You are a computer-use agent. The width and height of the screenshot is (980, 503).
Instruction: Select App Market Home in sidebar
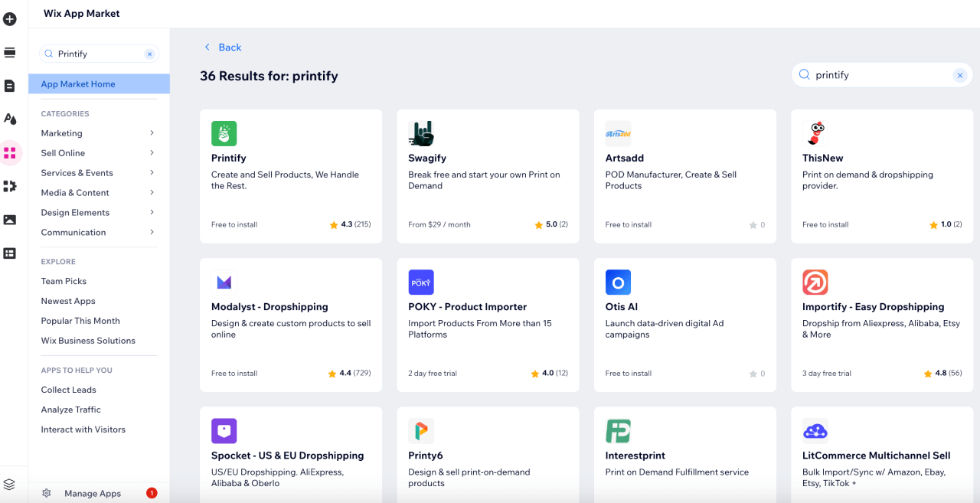pos(99,84)
